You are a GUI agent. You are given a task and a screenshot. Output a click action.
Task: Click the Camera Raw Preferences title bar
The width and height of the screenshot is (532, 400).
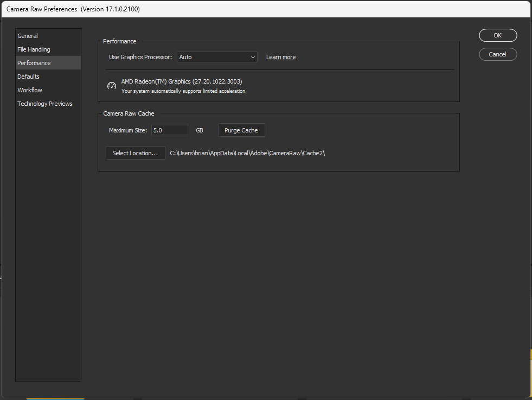pos(217,9)
